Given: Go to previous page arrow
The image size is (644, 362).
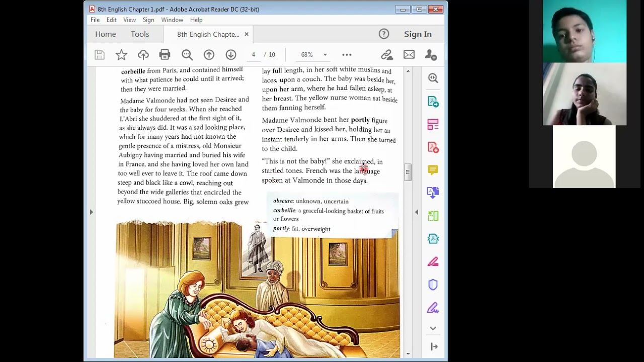Looking at the screenshot, I should pyautogui.click(x=209, y=55).
